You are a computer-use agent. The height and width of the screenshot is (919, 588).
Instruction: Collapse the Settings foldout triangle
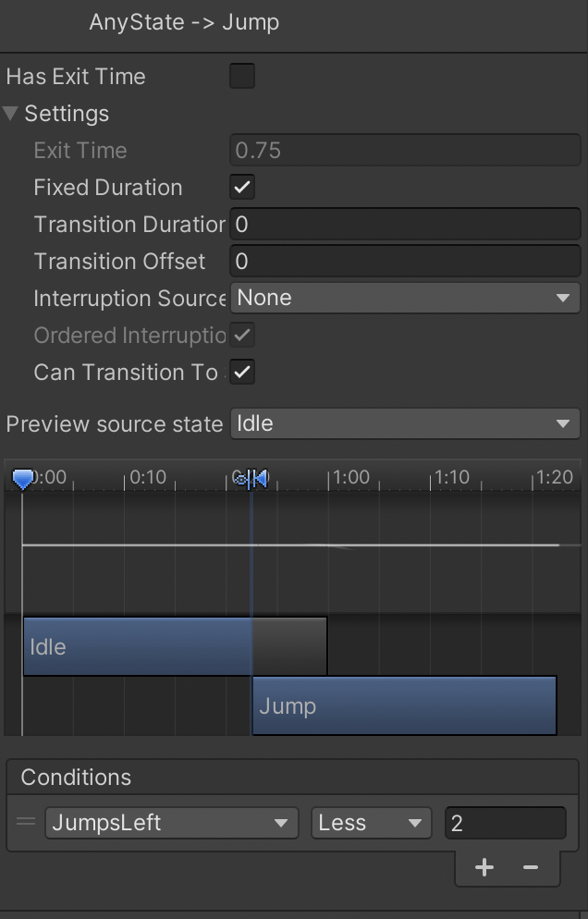tap(11, 114)
